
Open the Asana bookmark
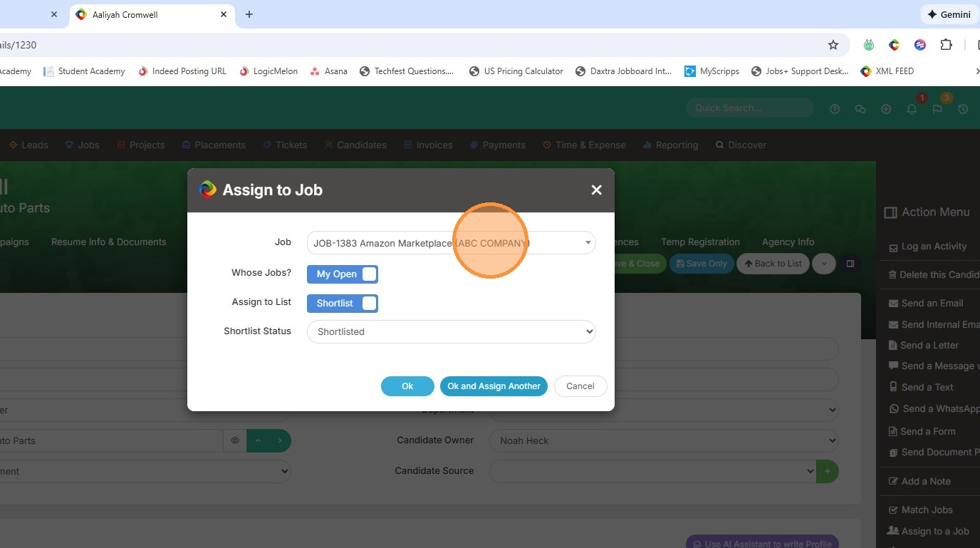(329, 71)
